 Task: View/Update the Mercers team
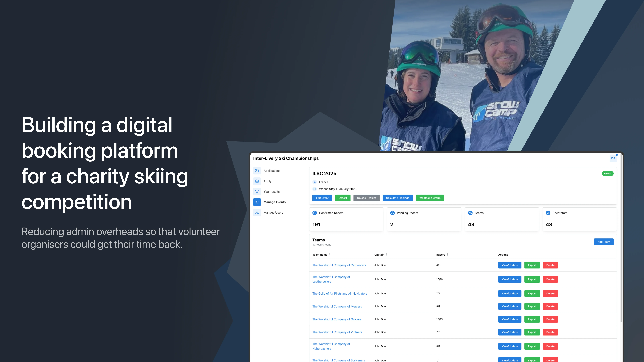click(x=510, y=306)
